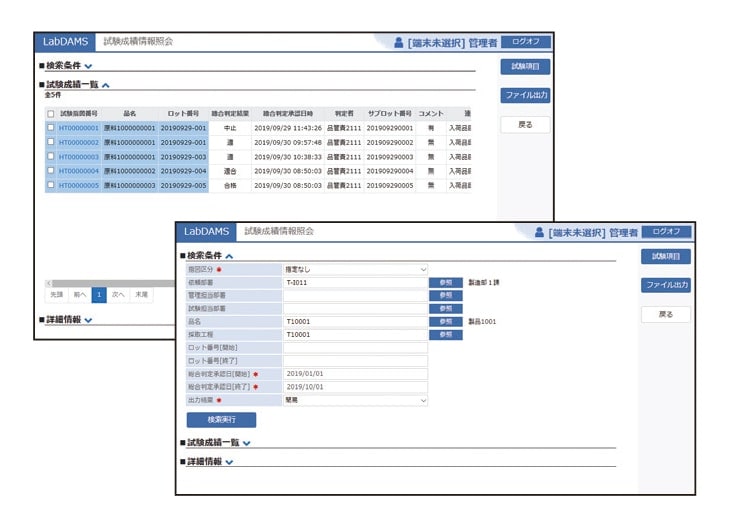
Task: Click the LabDAMS logo in the front window
Action: point(206,231)
